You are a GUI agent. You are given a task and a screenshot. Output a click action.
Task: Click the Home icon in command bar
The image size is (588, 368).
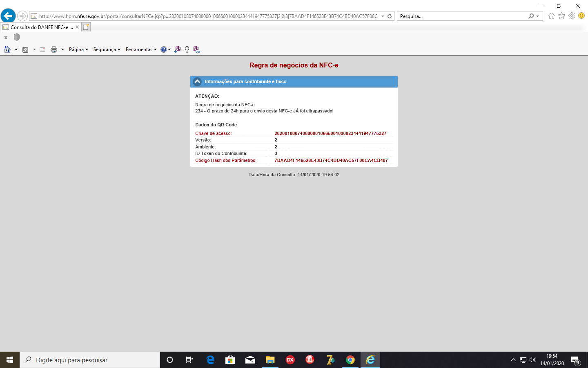pyautogui.click(x=7, y=49)
